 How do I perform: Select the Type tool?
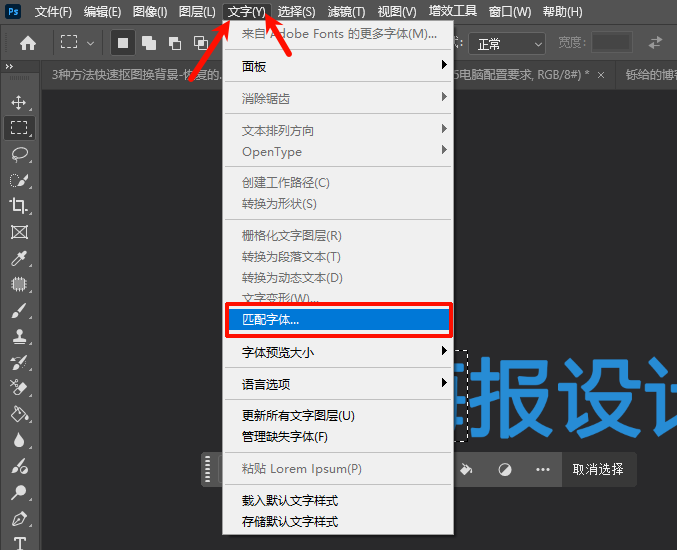[20, 543]
